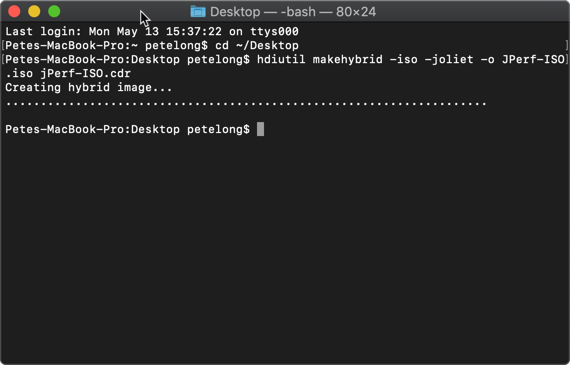Image resolution: width=570 pixels, height=365 pixels.
Task: Click the dotted progress line of output
Action: (246, 104)
